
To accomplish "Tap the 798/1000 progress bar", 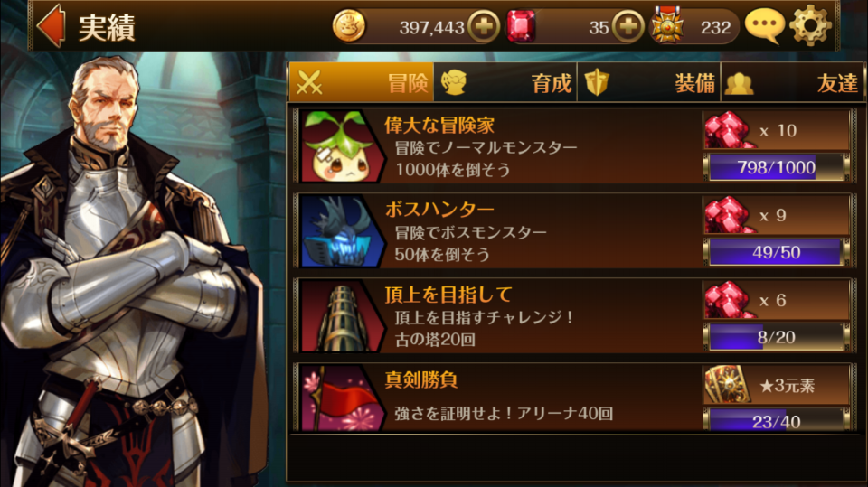I will pos(776,168).
